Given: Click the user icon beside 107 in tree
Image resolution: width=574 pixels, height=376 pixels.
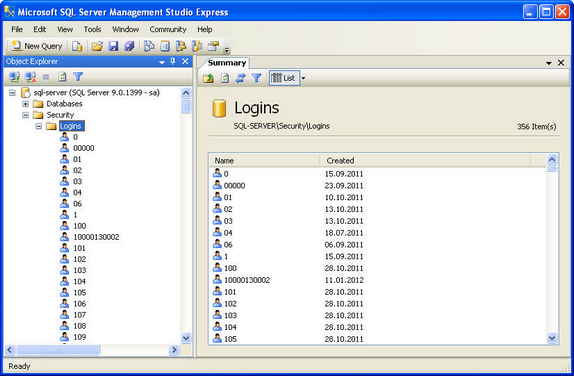Looking at the screenshot, I should coord(64,314).
